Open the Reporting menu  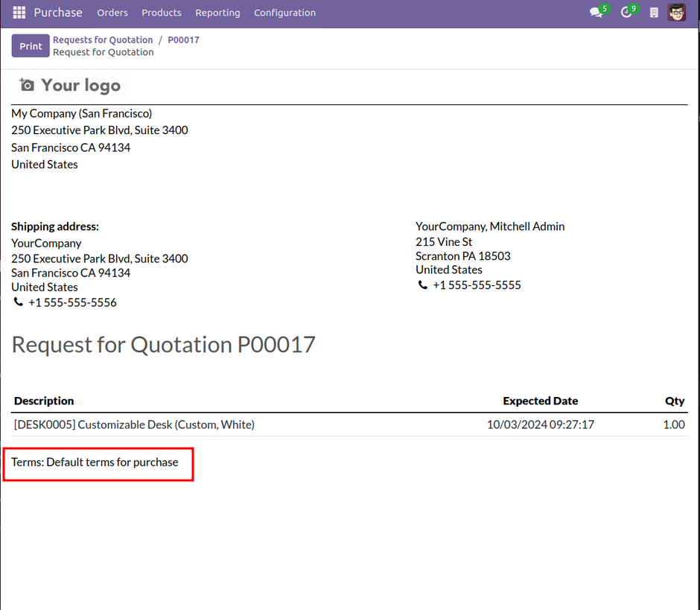click(217, 13)
